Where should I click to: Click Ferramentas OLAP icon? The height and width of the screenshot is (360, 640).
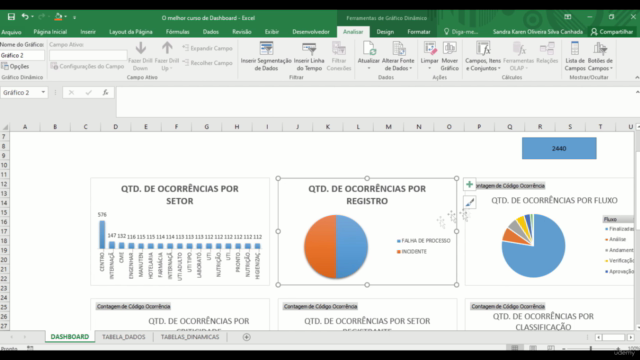pos(519,49)
